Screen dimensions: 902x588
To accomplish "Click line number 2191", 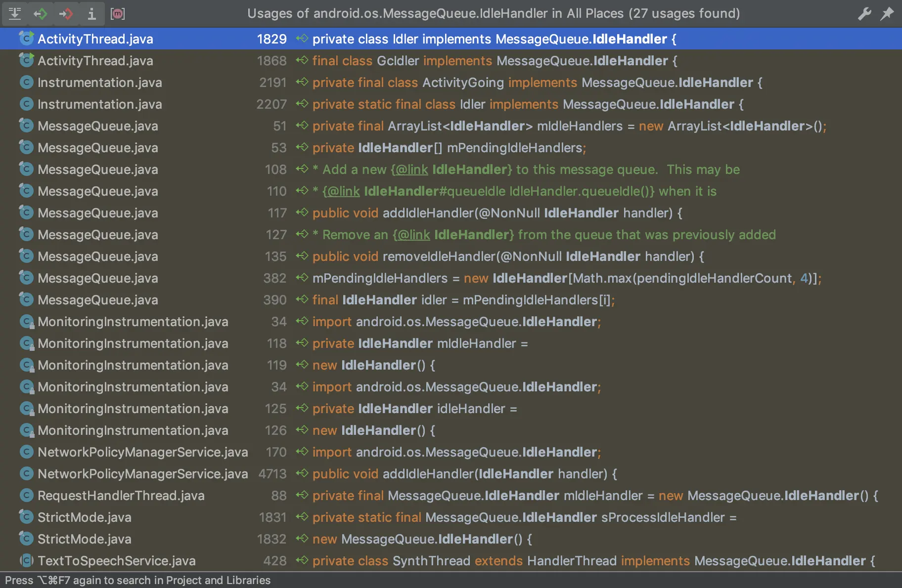I will (x=272, y=82).
